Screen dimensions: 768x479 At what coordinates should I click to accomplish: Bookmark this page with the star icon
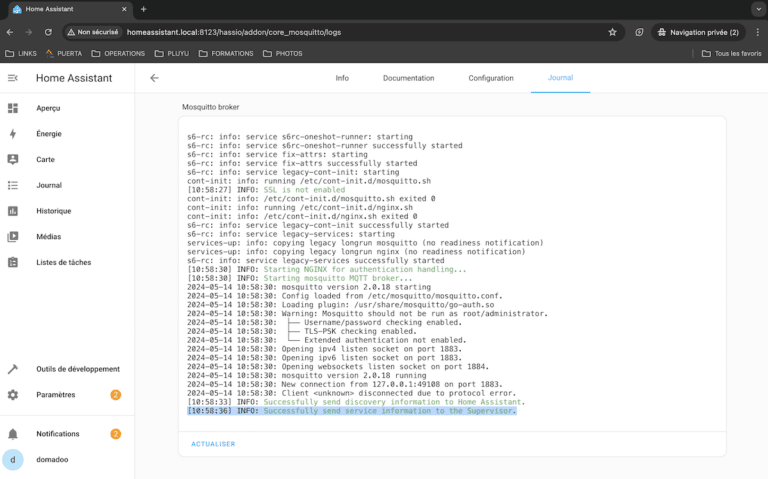pyautogui.click(x=612, y=32)
